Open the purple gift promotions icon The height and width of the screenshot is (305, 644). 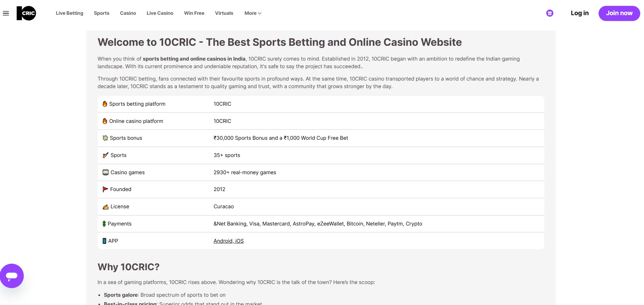point(550,13)
